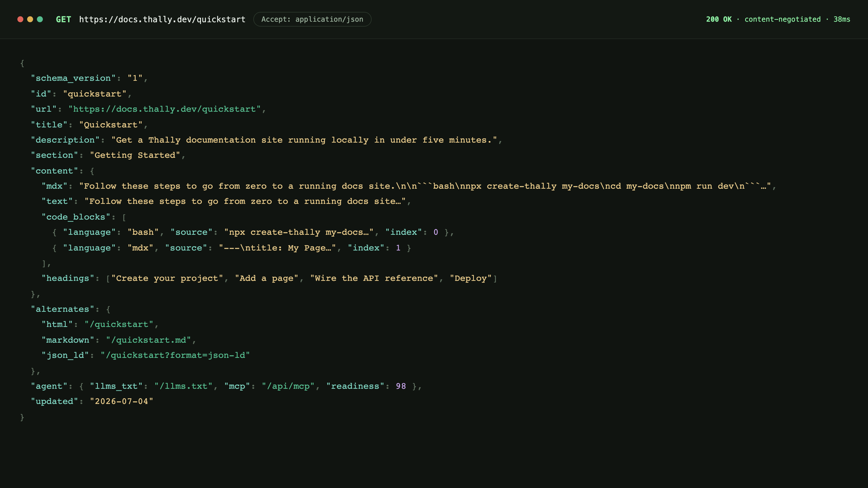The image size is (868, 488).
Task: Click the GET method label
Action: click(63, 19)
